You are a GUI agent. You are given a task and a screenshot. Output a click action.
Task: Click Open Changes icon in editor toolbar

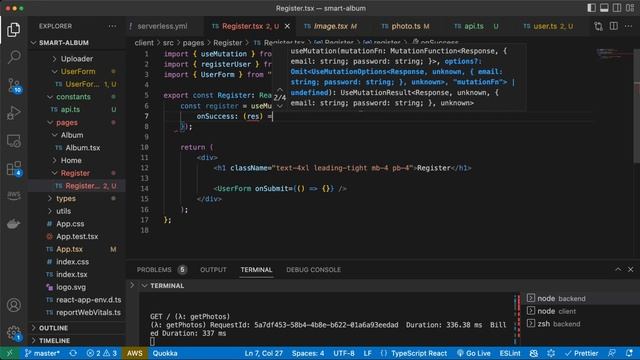[x=598, y=26]
